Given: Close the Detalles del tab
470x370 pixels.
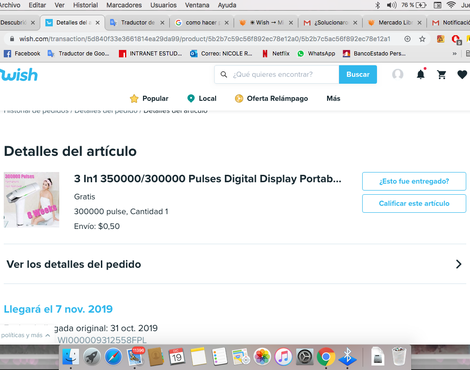Looking at the screenshot, I should (x=98, y=23).
